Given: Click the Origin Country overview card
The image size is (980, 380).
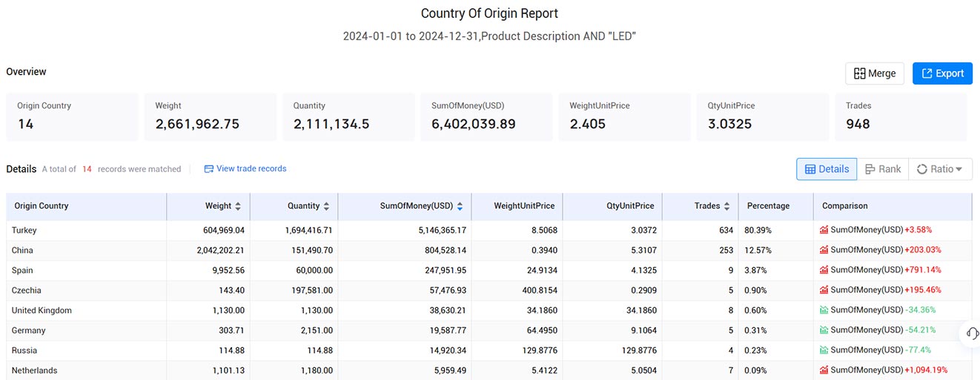Looking at the screenshot, I should pyautogui.click(x=72, y=117).
